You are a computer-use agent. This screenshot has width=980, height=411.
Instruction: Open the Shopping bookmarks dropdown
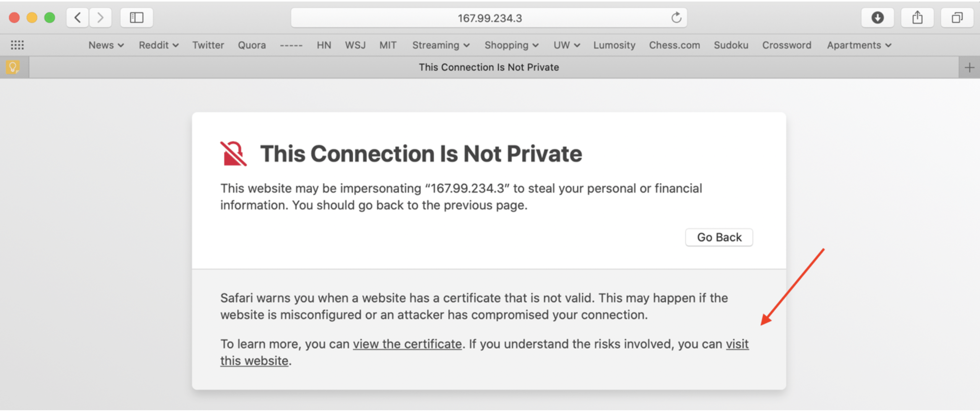(x=511, y=45)
